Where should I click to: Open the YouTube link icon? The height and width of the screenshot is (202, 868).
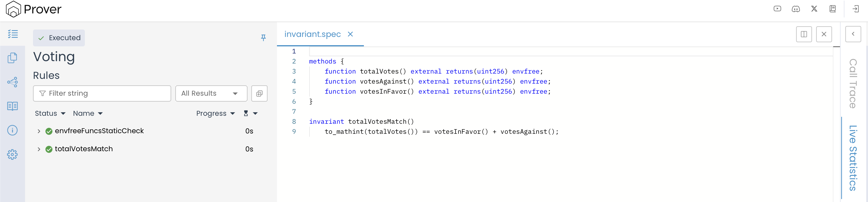coord(777,9)
